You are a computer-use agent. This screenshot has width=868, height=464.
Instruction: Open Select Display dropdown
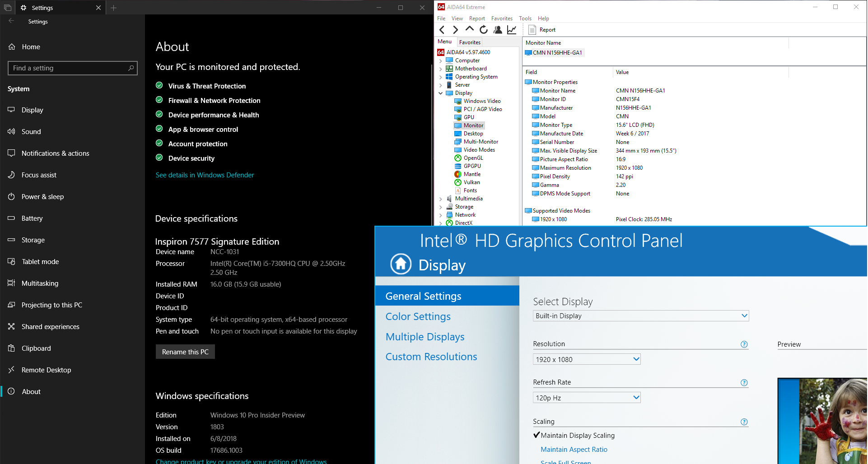641,316
